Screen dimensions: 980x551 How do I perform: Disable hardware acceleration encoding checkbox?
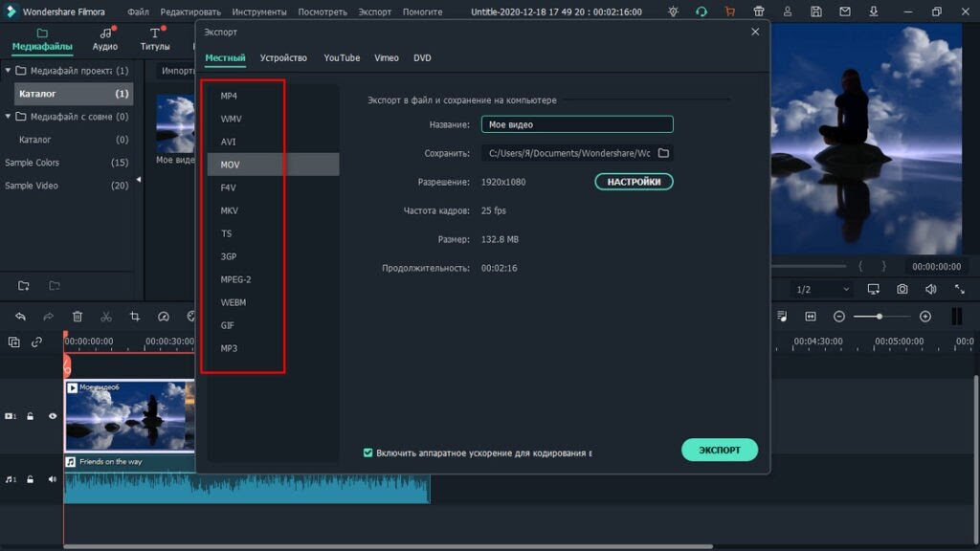pyautogui.click(x=368, y=452)
